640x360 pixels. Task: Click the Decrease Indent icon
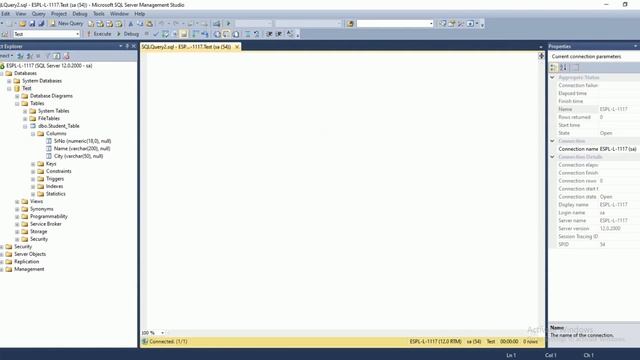269,34
